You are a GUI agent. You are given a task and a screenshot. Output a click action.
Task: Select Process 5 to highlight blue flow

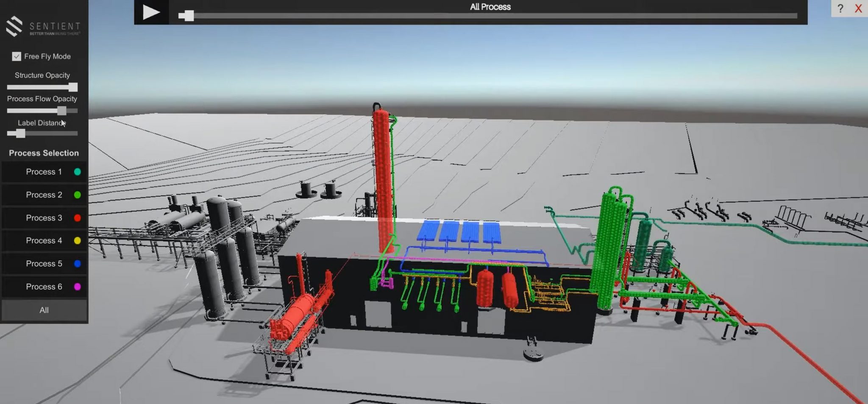pos(44,263)
